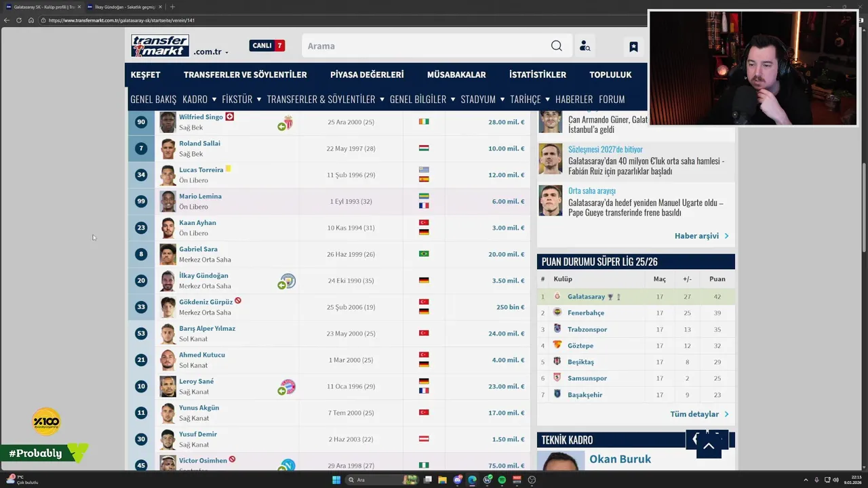Click the magnifier search icon
This screenshot has width=868, height=488.
click(556, 46)
